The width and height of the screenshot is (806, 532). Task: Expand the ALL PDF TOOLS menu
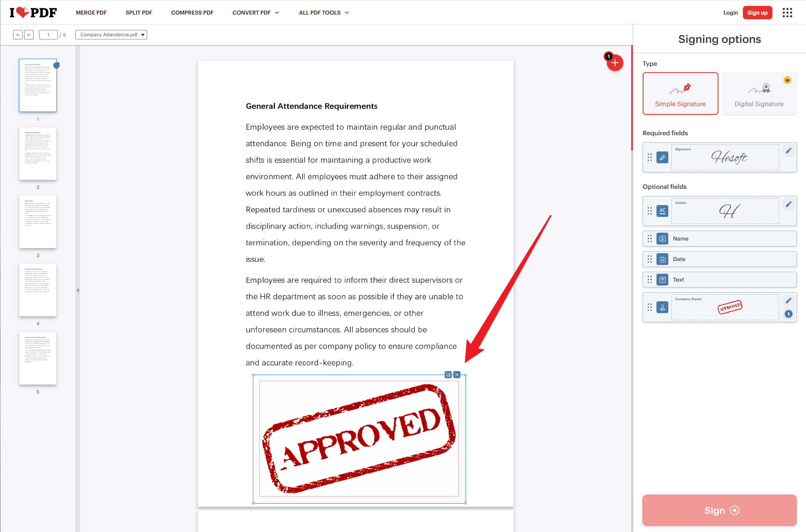(x=324, y=12)
